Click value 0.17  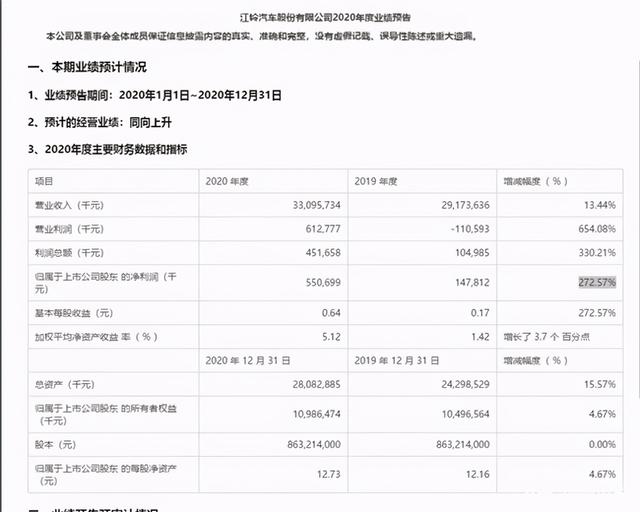coord(480,313)
